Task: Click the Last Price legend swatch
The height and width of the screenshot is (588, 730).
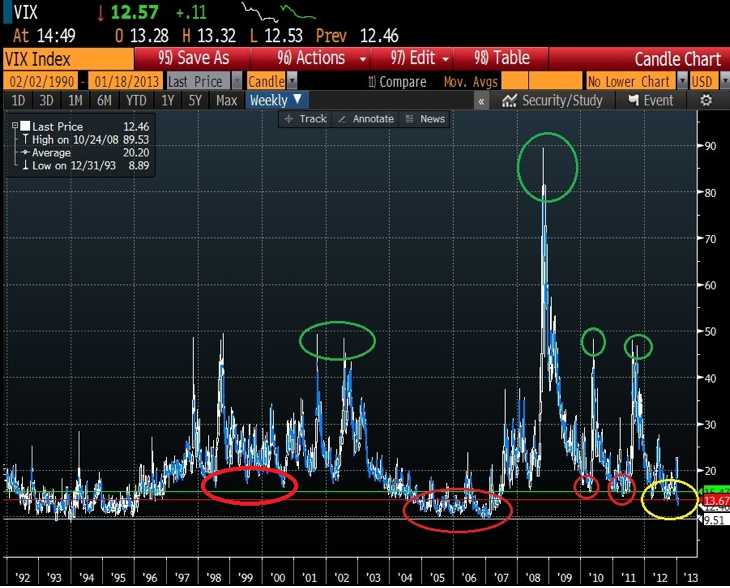Action: (22, 128)
